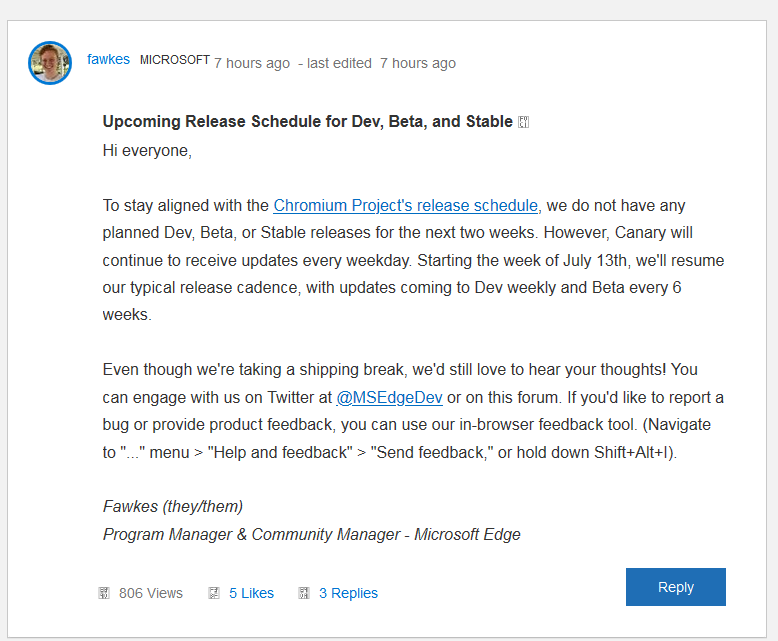Image resolution: width=778 pixels, height=641 pixels.
Task: Click the 'Hi everyone,' greeting line
Action: tap(147, 151)
